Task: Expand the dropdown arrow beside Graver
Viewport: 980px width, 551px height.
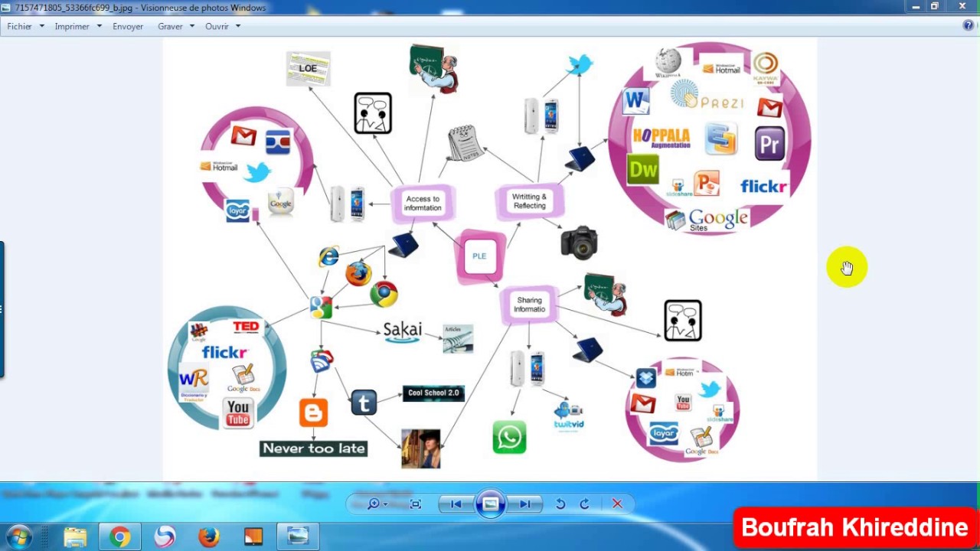Action: pyautogui.click(x=191, y=26)
